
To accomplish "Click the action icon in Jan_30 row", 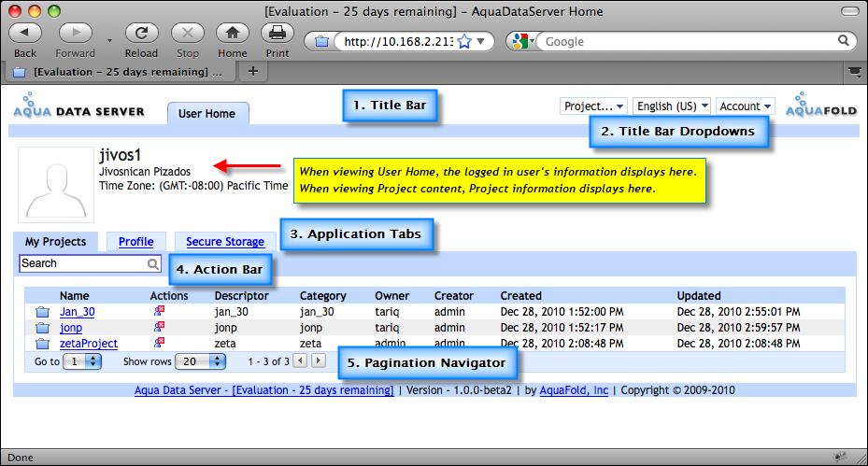I will (x=160, y=311).
